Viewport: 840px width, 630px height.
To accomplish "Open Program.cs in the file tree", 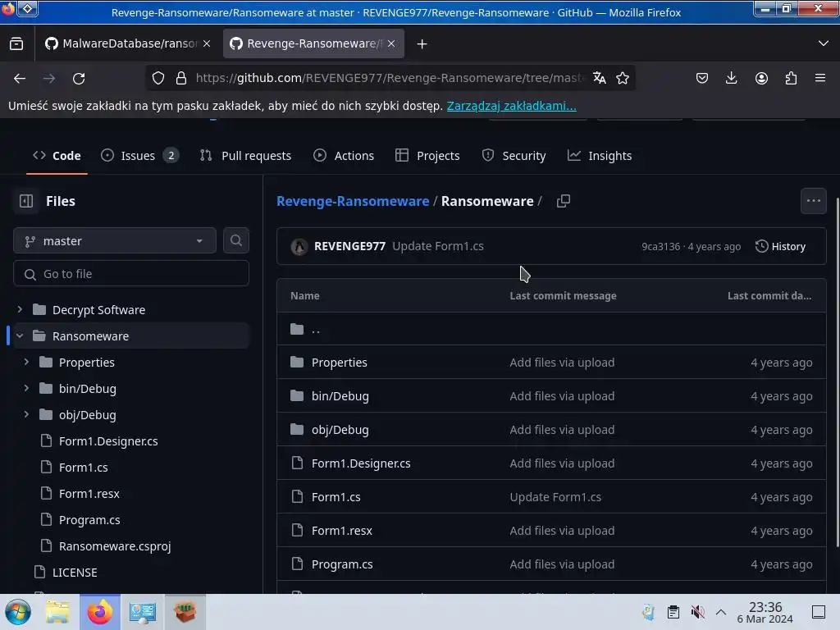I will (x=89, y=519).
